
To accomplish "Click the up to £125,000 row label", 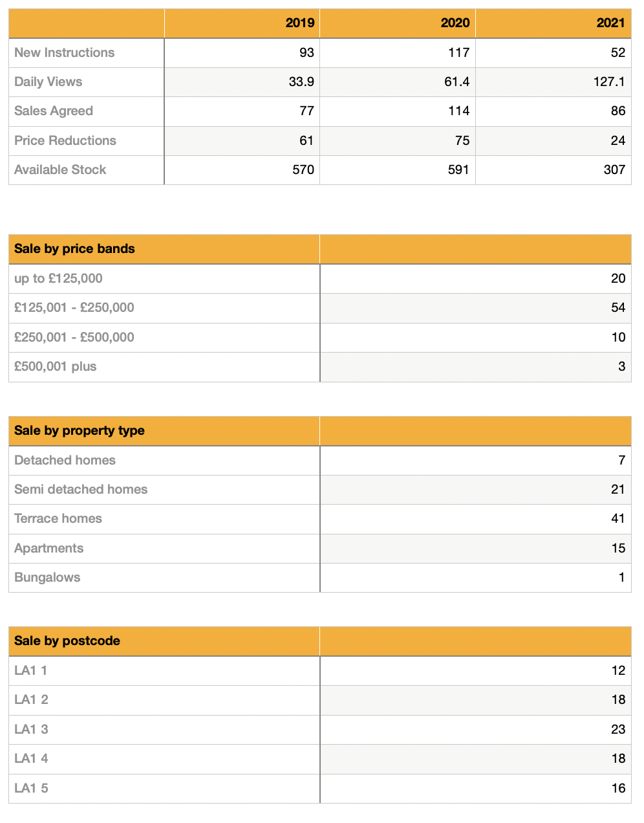I will [58, 279].
